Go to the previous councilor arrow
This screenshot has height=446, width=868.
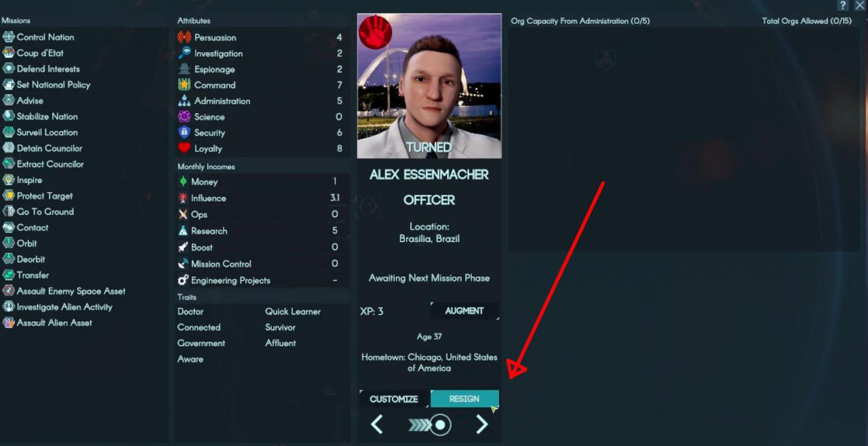click(377, 425)
